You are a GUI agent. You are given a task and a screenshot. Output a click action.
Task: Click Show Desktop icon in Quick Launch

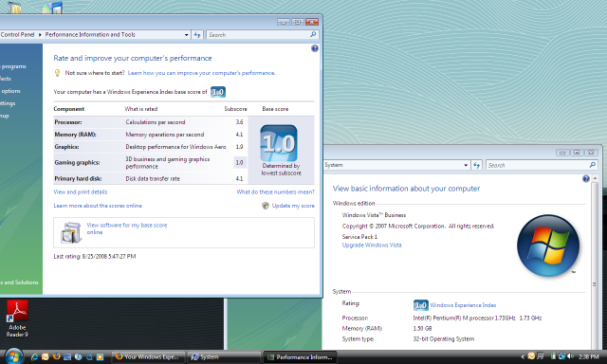pos(67,356)
